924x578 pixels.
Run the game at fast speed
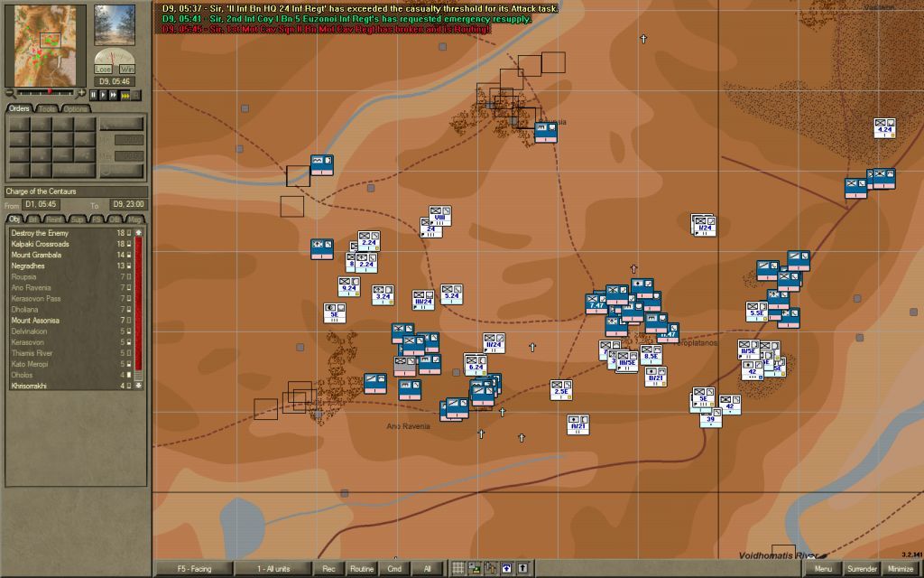click(x=114, y=95)
